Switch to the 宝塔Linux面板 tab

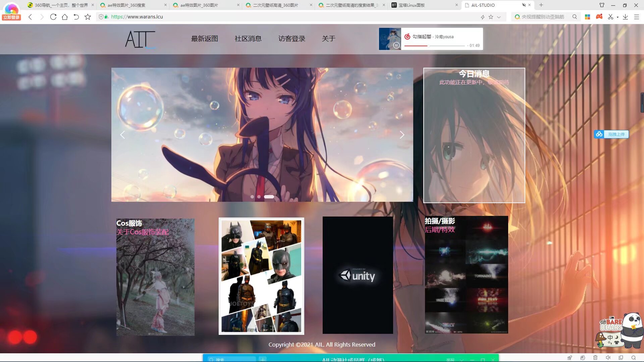point(424,5)
